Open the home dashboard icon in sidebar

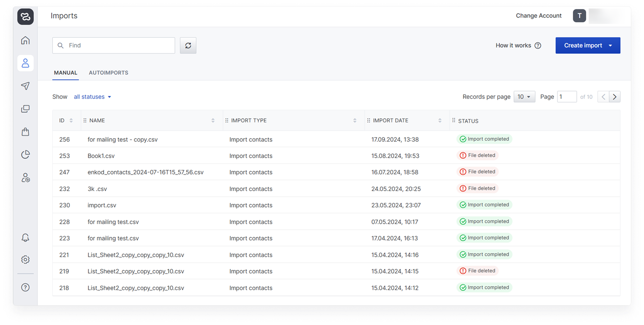(25, 40)
